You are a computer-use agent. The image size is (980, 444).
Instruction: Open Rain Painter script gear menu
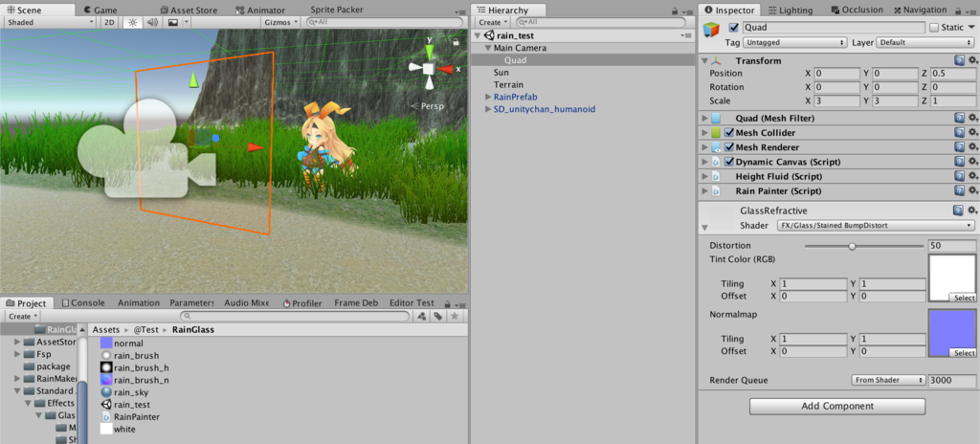point(972,190)
